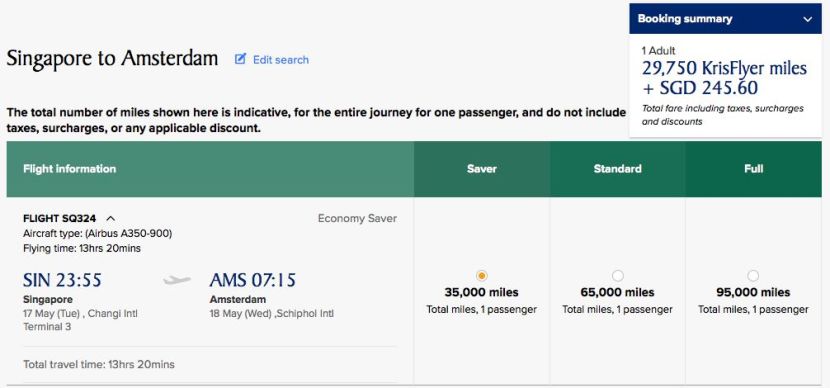This screenshot has height=388, width=830.
Task: Collapse the Booking summary chevron
Action: [807, 19]
